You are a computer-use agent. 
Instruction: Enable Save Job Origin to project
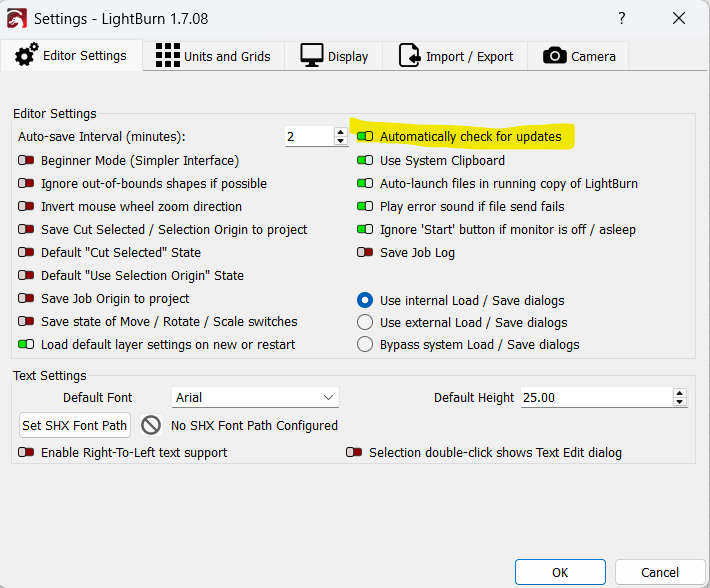(26, 298)
